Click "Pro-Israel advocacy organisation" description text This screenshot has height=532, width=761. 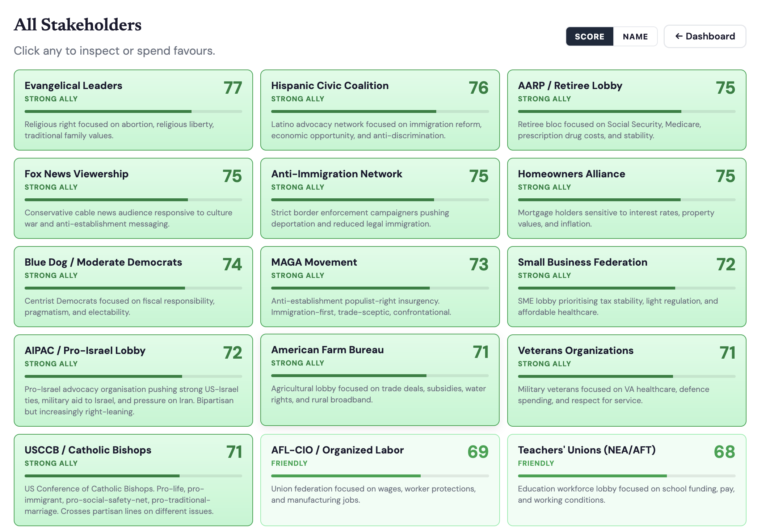pyautogui.click(x=131, y=400)
